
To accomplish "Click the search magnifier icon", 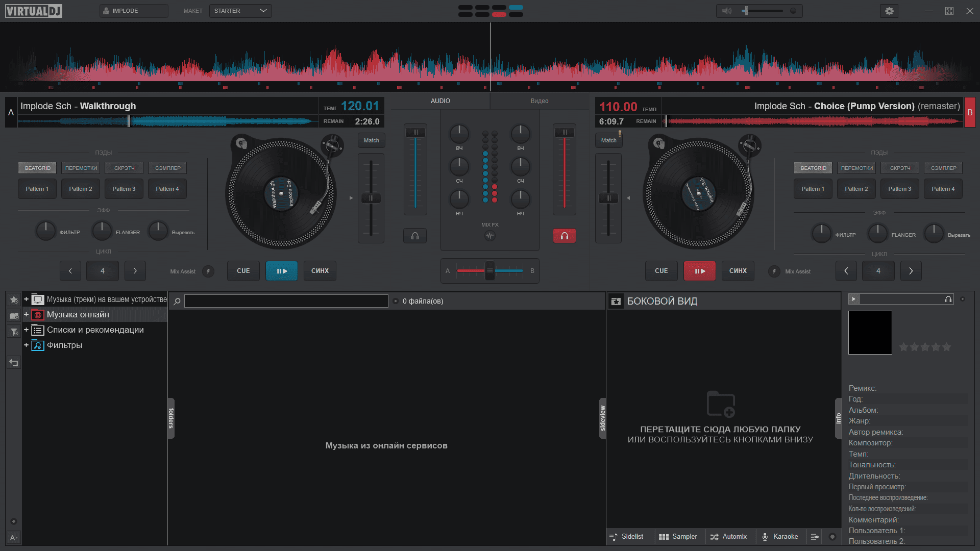I will point(177,302).
